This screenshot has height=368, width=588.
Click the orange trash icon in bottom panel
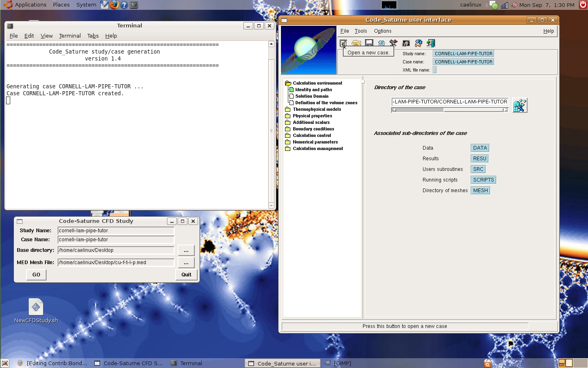[x=488, y=363]
